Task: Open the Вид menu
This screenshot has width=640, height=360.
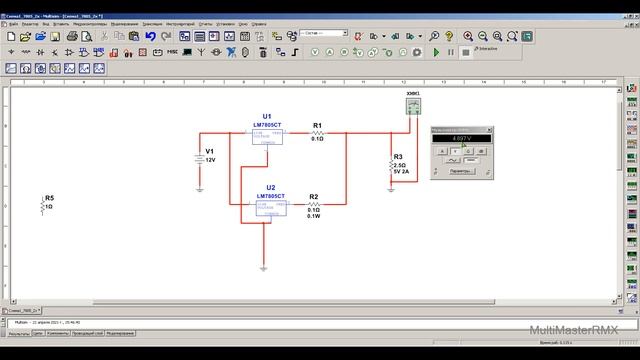Action: tap(46, 24)
